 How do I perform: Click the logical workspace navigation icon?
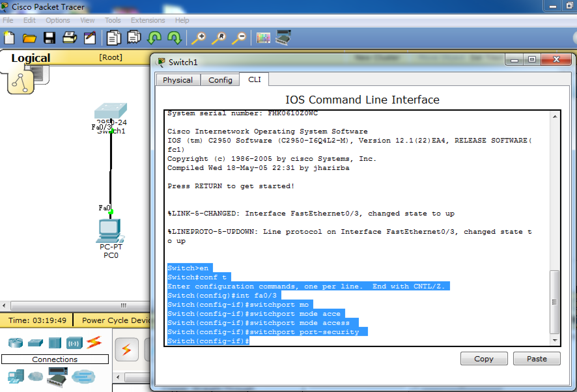point(20,83)
